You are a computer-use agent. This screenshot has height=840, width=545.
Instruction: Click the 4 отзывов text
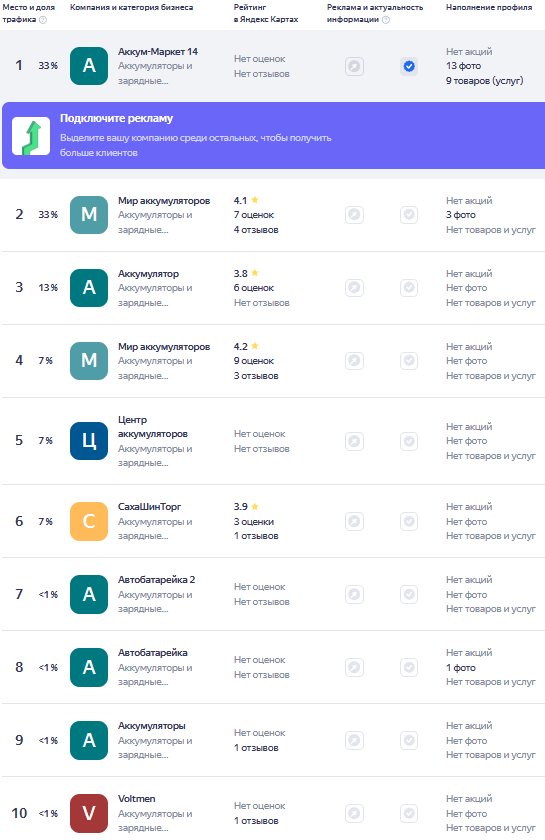(x=256, y=230)
